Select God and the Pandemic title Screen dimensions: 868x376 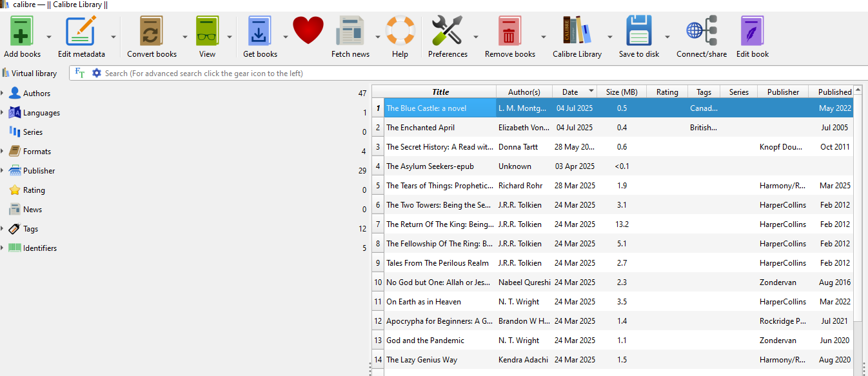(426, 340)
